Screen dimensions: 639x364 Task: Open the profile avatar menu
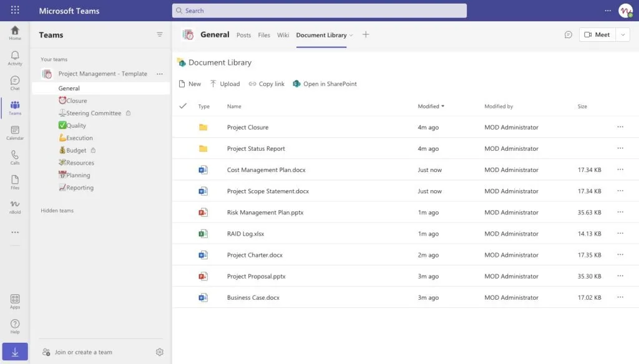coord(625,11)
